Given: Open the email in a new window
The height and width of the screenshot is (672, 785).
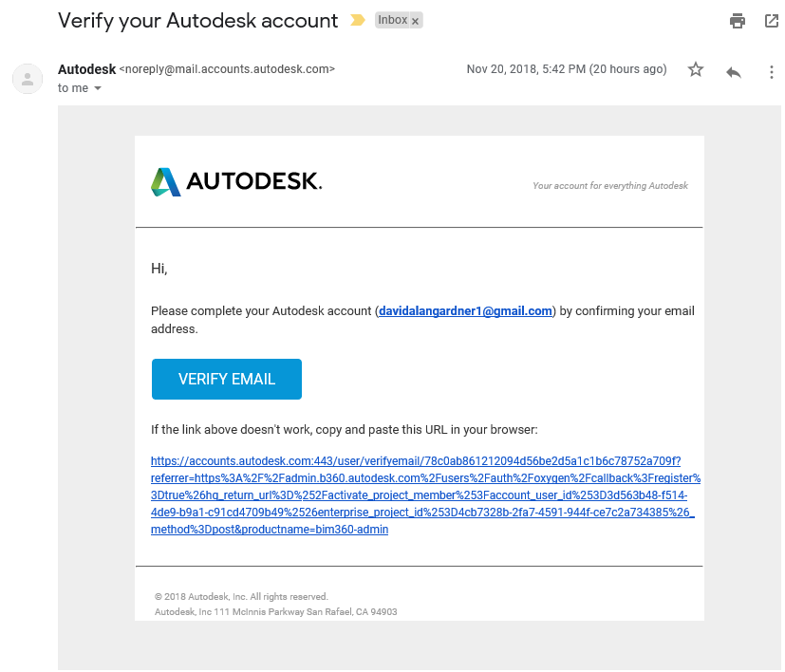Looking at the screenshot, I should (772, 21).
